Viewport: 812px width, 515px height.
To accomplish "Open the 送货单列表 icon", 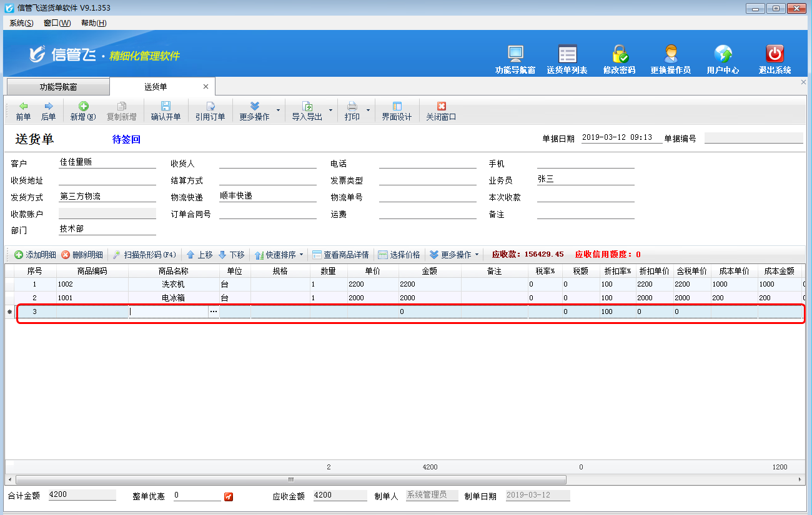I will point(567,54).
